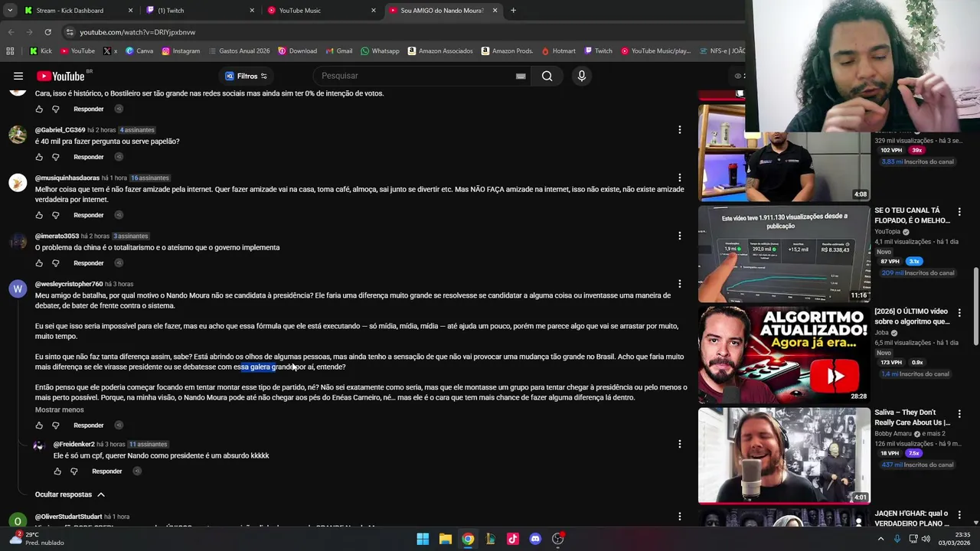Close the YouTube Music tab

click(374, 11)
